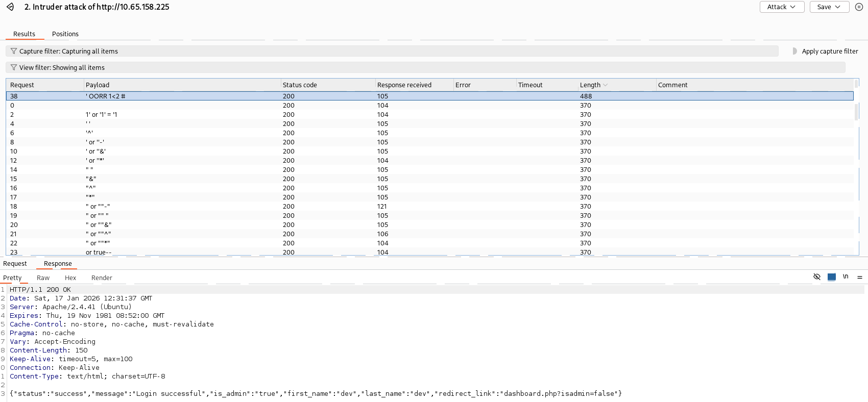The image size is (868, 402).
Task: Select request number 0 row
Action: [429, 105]
